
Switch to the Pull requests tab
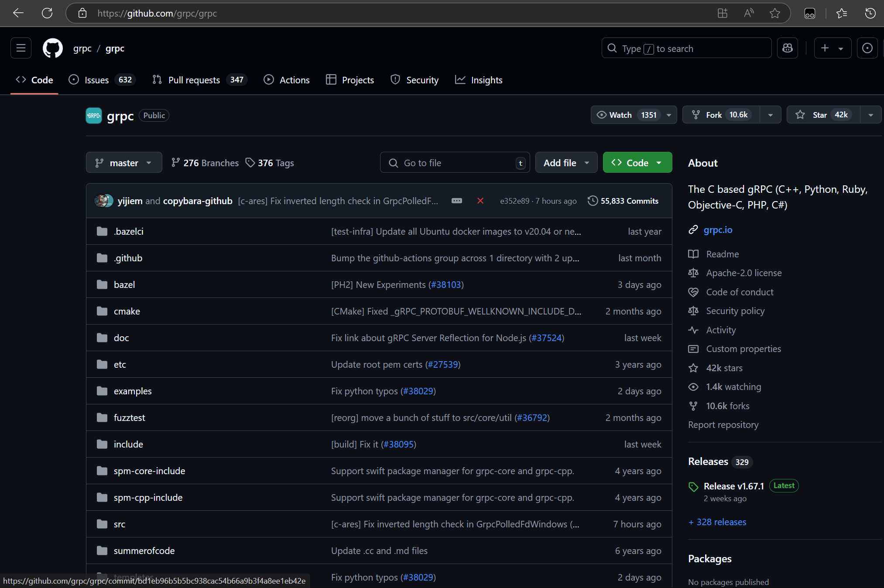click(x=194, y=80)
